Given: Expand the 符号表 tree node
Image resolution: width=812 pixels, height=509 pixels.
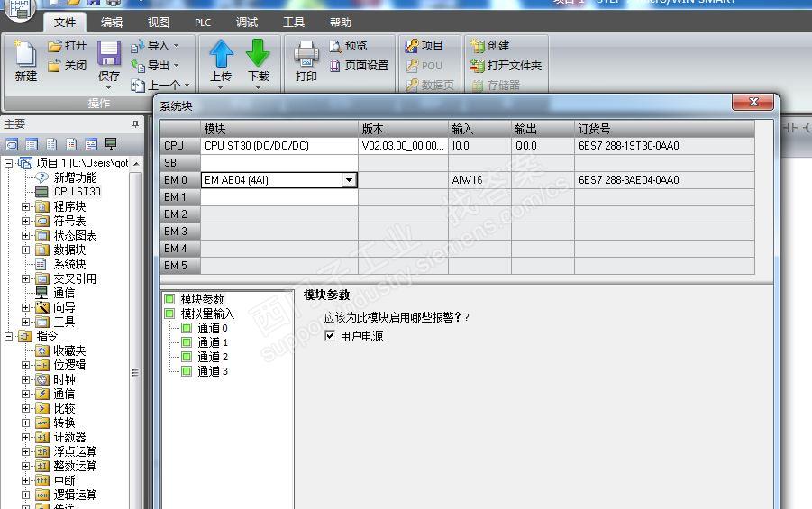Looking at the screenshot, I should click(25, 221).
